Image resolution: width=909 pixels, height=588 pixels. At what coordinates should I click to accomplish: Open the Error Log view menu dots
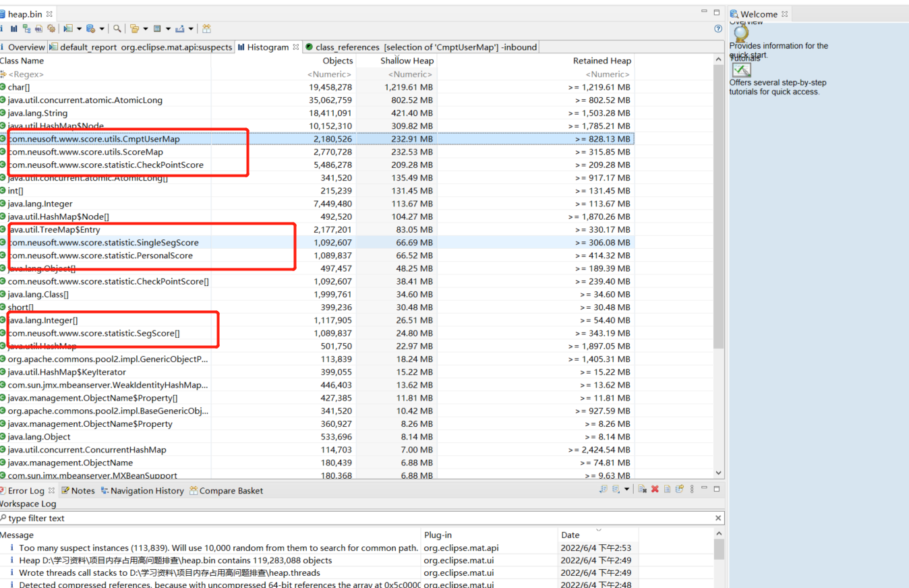(x=692, y=489)
